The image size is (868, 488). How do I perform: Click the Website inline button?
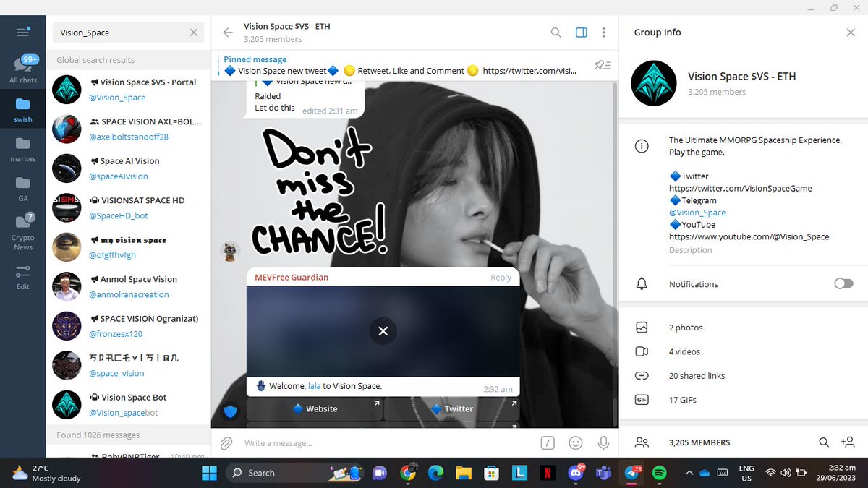(x=314, y=408)
